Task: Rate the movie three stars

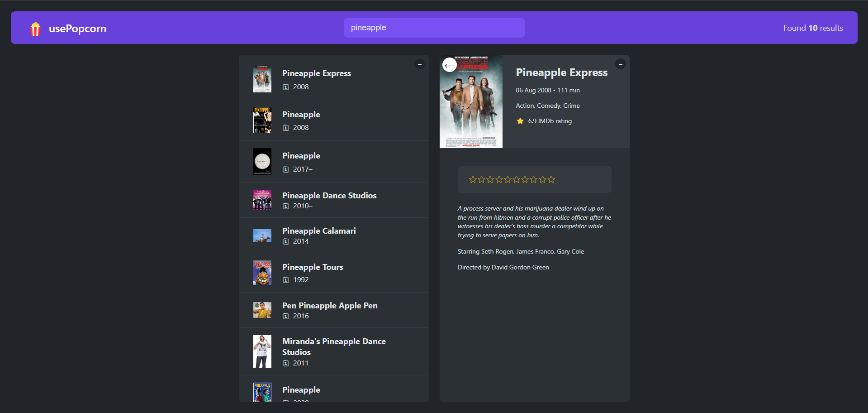Action: (x=490, y=179)
